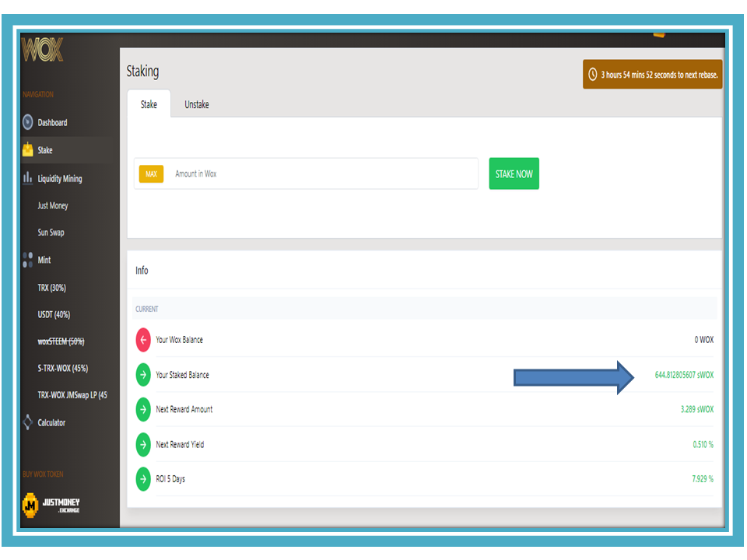Open Liquidity Mining menu item
This screenshot has width=747, height=560.
coord(60,179)
